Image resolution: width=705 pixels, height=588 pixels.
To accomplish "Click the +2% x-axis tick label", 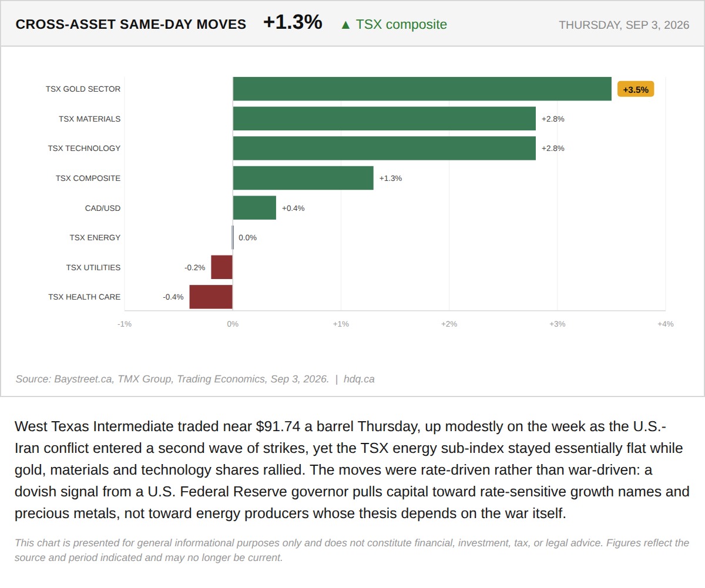I will tap(449, 324).
